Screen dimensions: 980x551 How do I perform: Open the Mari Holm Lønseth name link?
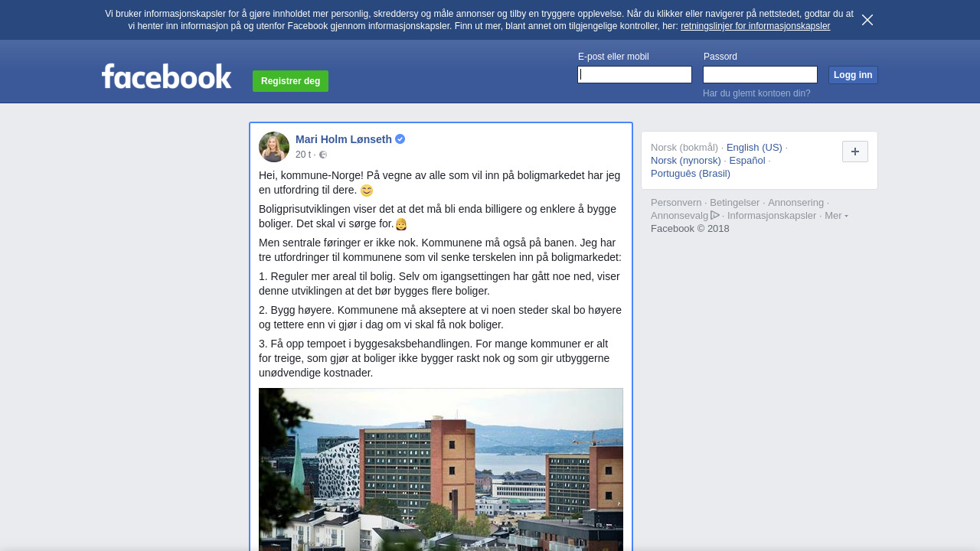coord(344,139)
